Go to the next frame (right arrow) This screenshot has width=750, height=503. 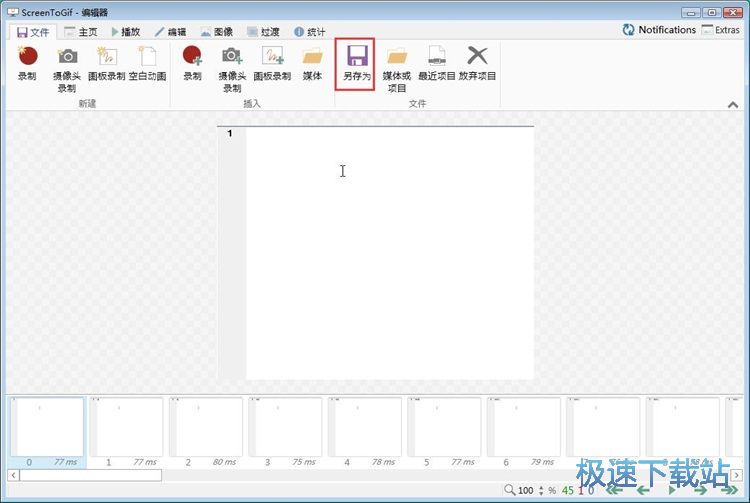700,490
